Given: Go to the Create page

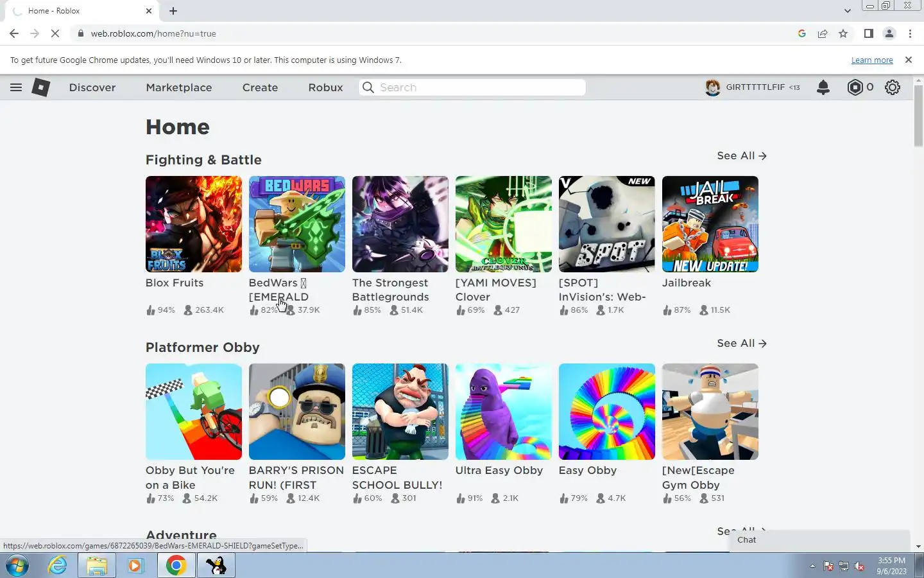Looking at the screenshot, I should click(x=260, y=87).
